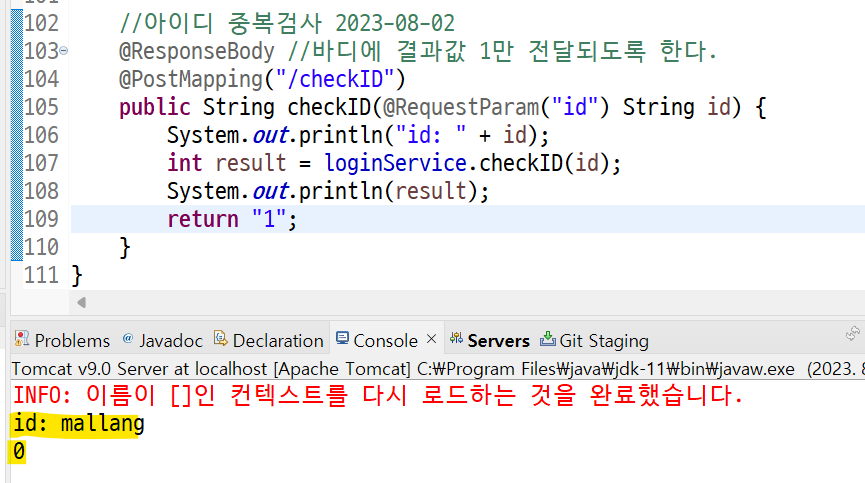Click the red INFO log line in the console

(x=378, y=395)
